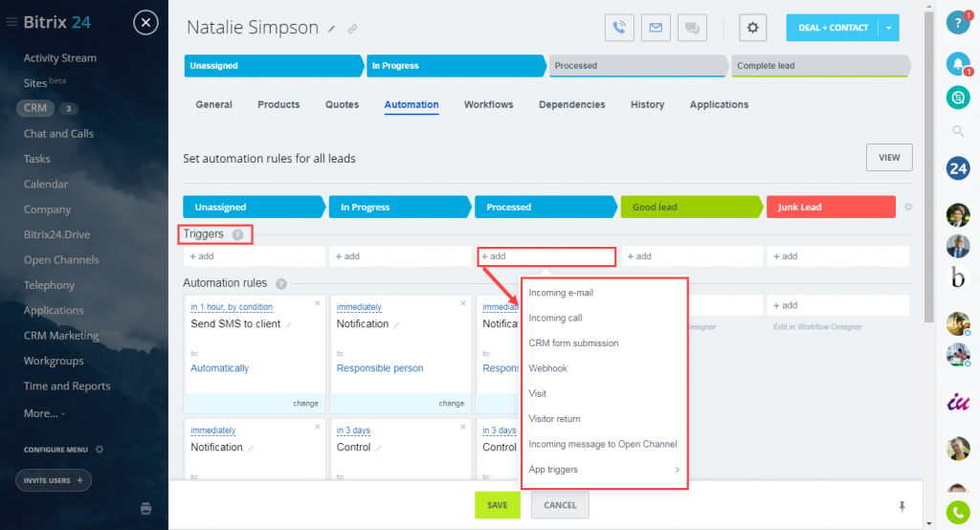Viewport: 980px width, 530px height.
Task: Toggle the hamburger menu next to Bitrix 24
Action: [x=11, y=22]
